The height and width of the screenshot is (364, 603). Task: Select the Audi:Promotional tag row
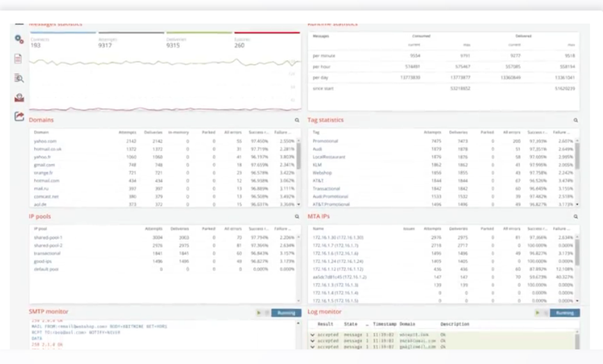(442, 196)
